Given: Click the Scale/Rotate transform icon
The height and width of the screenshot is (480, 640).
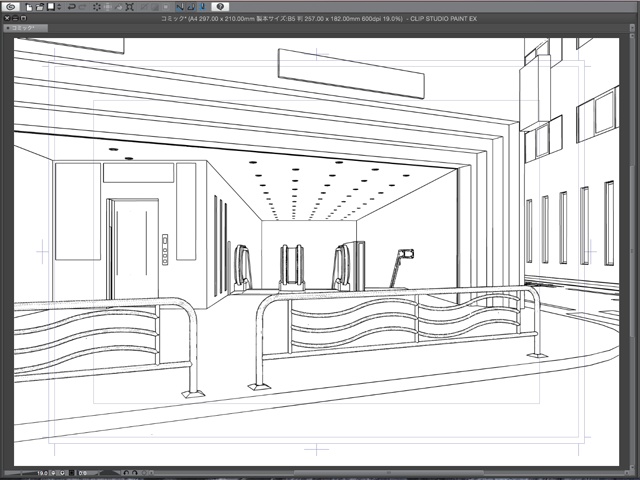Looking at the screenshot, I should [129, 6].
